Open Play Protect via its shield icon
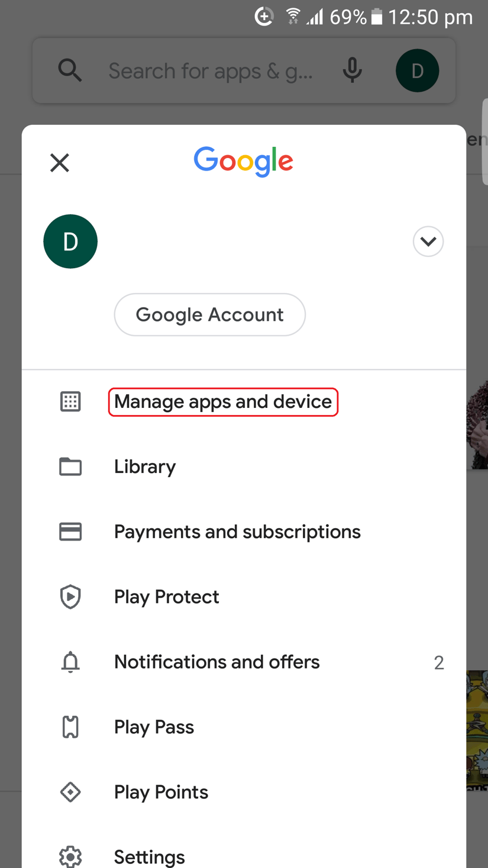 click(x=70, y=597)
